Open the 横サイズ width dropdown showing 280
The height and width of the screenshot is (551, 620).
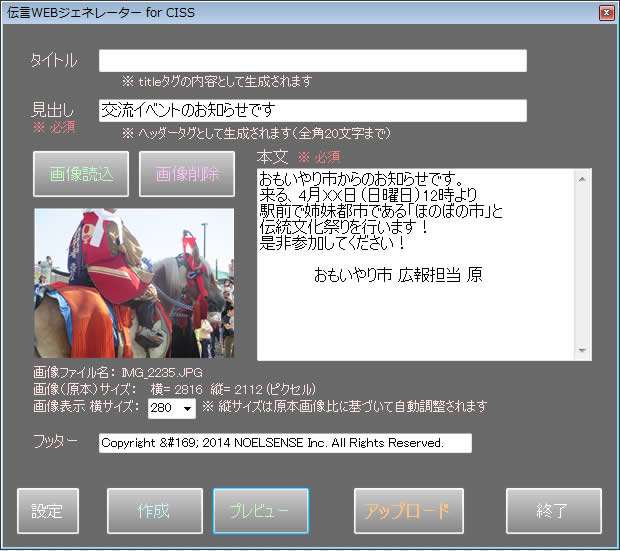171,408
